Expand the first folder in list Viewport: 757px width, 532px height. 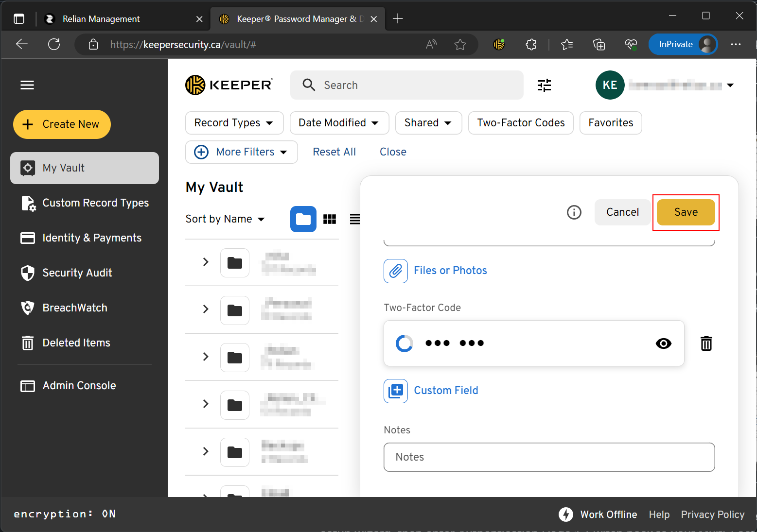click(x=206, y=262)
